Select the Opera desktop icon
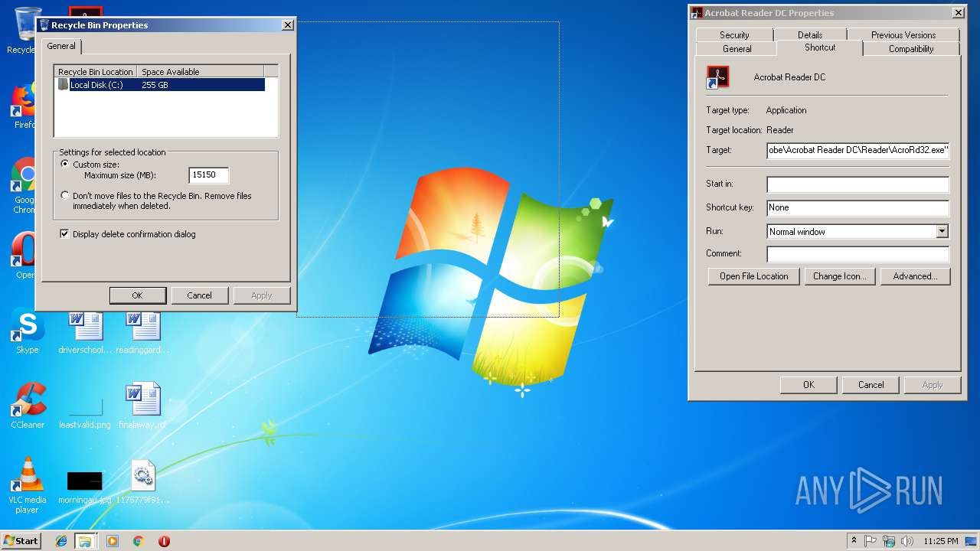 tap(24, 254)
